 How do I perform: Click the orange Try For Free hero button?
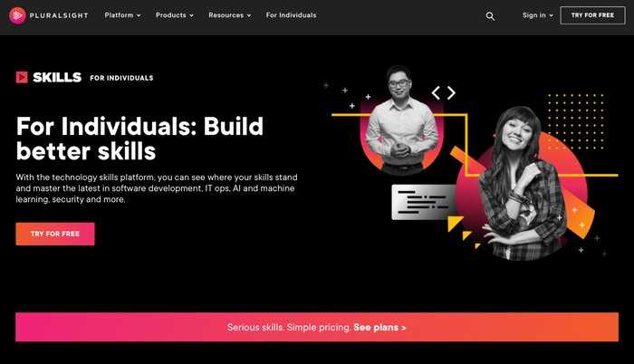click(x=55, y=234)
